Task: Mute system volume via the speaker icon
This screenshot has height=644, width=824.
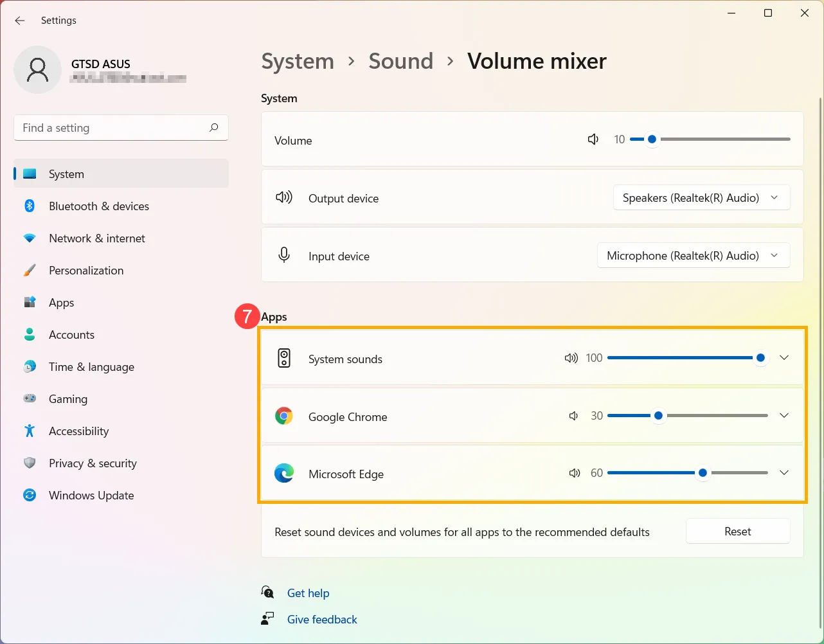Action: tap(593, 139)
